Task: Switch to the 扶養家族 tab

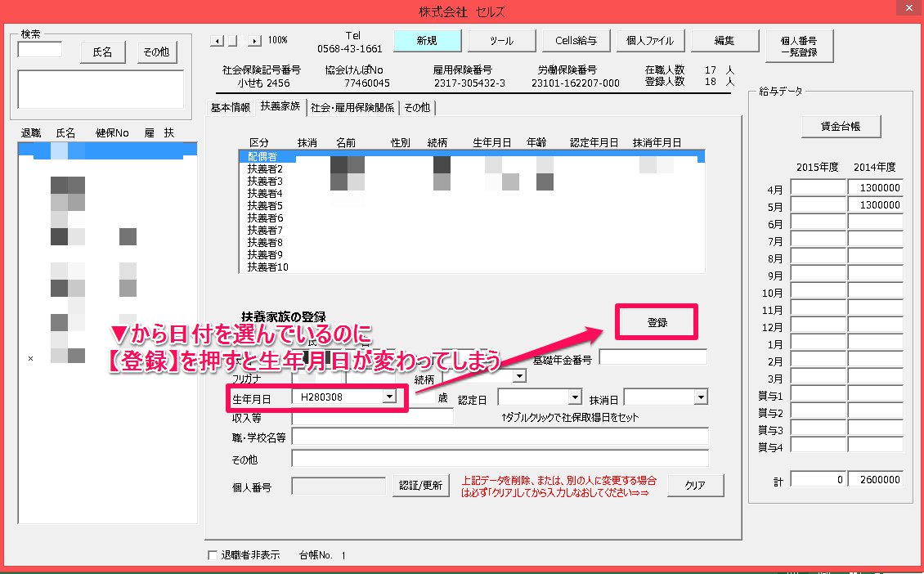Action: click(x=280, y=106)
